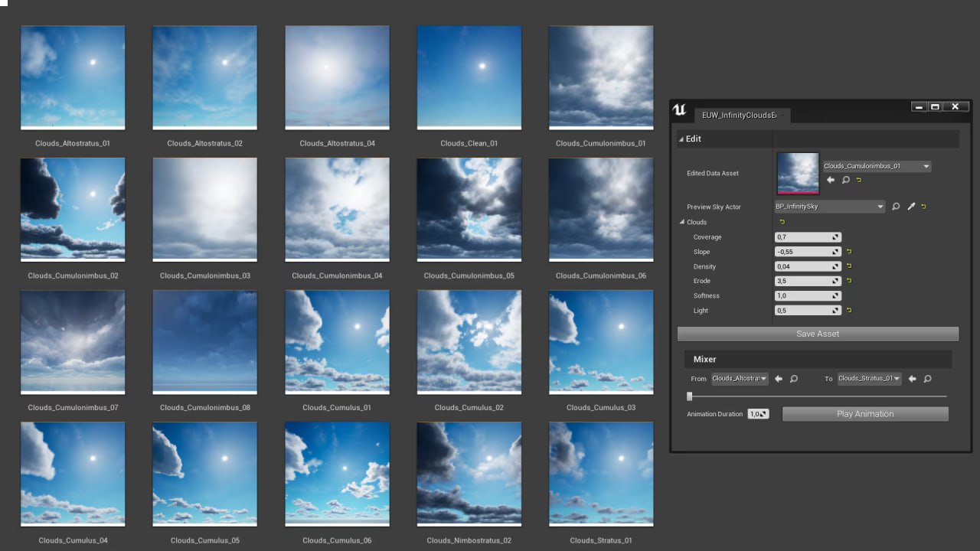Open the Mixer From asset dropdown
This screenshot has height=551, width=980.
[x=740, y=379]
